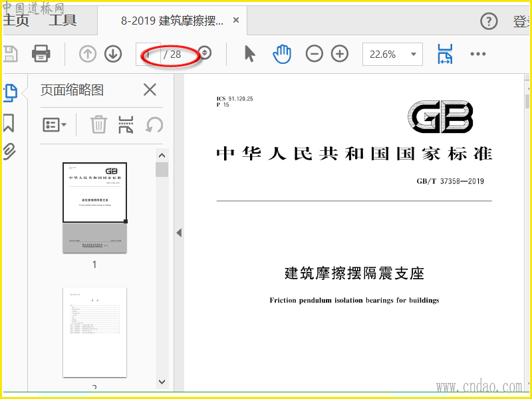This screenshot has height=399, width=532.
Task: Click the English title Friction pendulum isolation bearings
Action: 354,301
